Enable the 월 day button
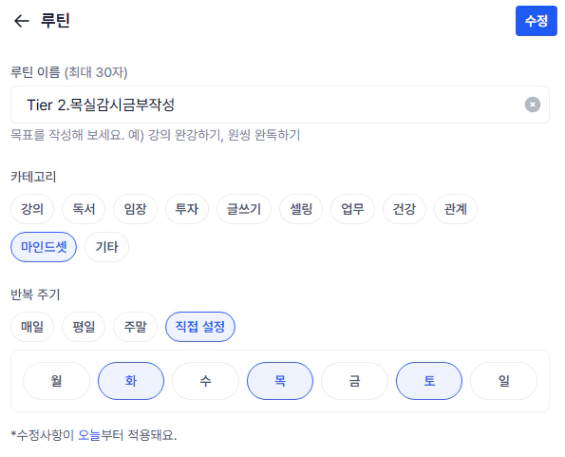 coord(56,381)
